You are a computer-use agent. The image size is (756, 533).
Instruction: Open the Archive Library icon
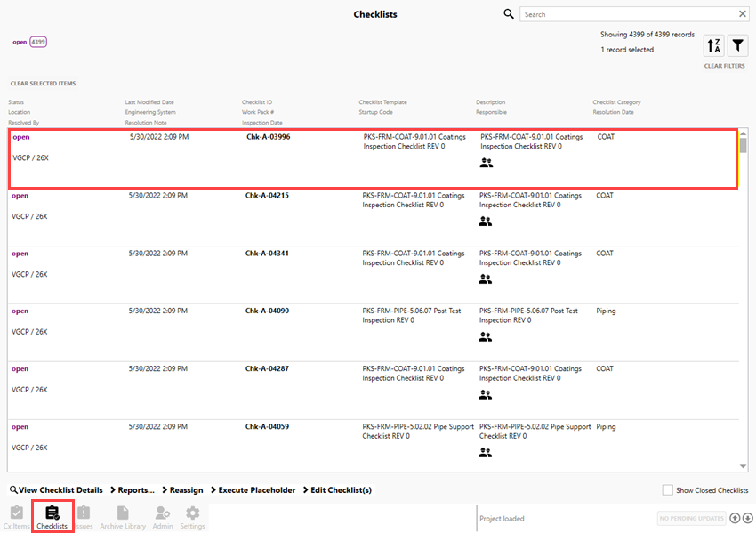(122, 513)
